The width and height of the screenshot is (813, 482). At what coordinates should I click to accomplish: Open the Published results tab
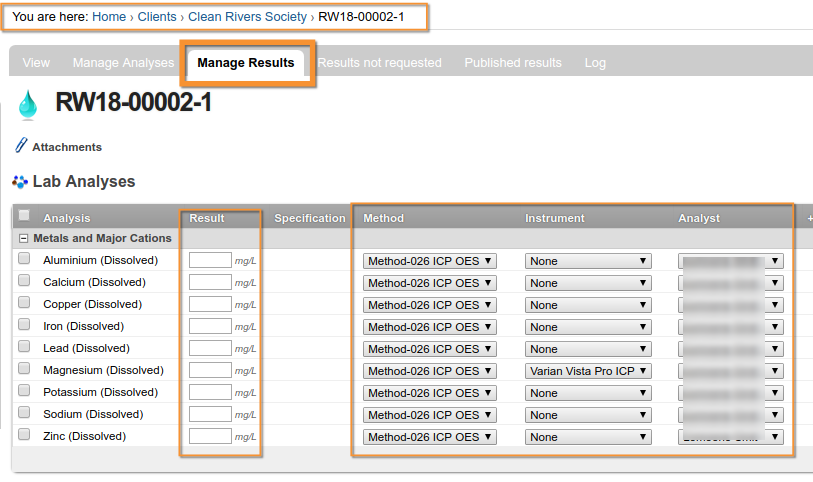[x=513, y=63]
